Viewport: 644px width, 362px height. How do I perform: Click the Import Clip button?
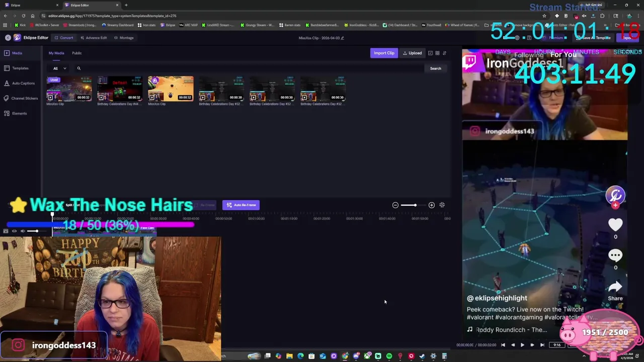pos(384,53)
